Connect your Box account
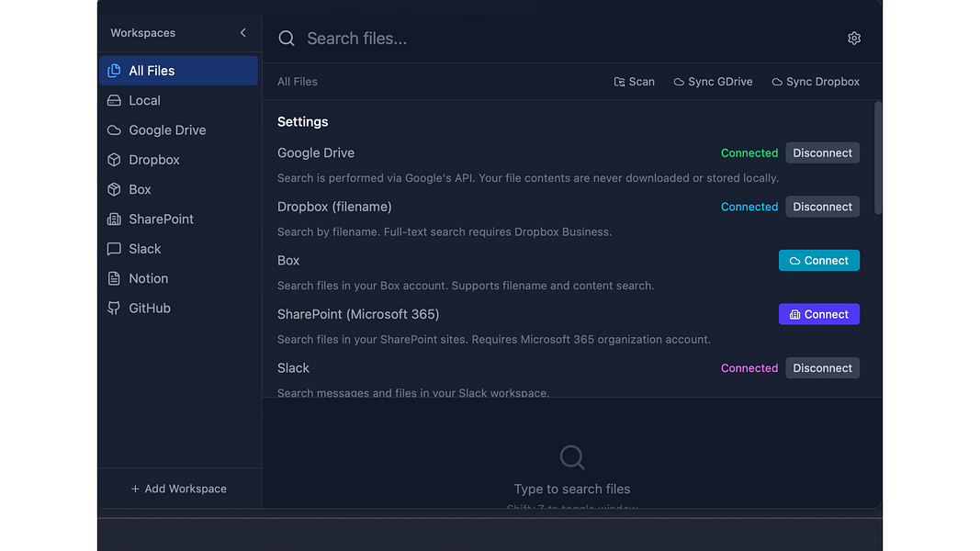Image resolution: width=980 pixels, height=551 pixels. 818,260
